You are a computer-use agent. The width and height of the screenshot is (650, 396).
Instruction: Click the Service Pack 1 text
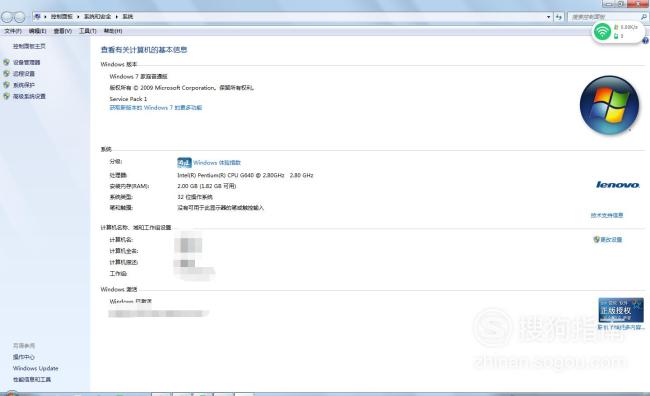pos(128,99)
